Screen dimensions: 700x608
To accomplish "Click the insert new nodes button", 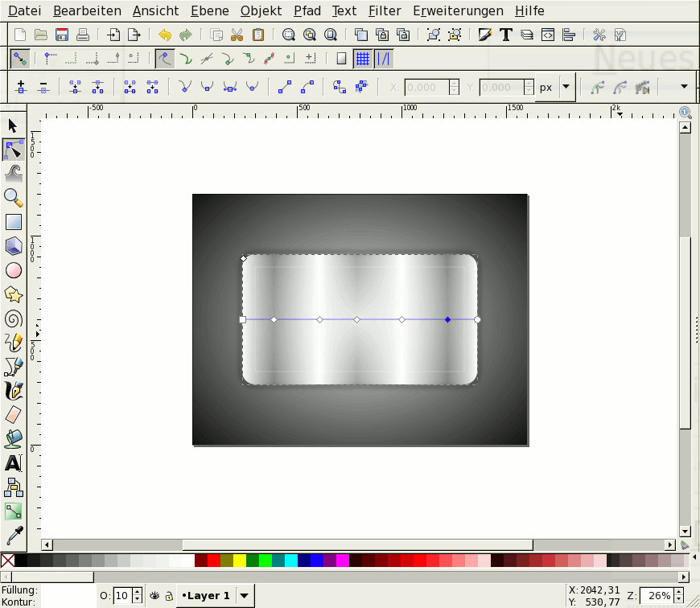I will coord(21,87).
